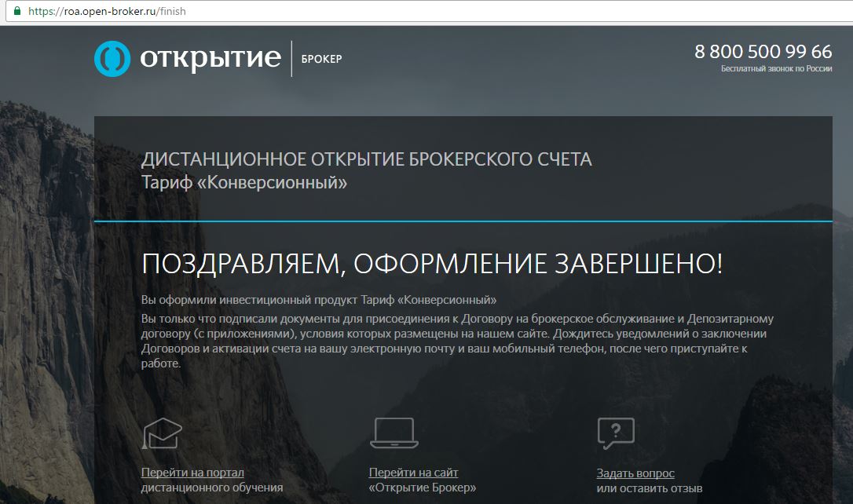This screenshot has width=853, height=504.
Task: Click the или оставить отзыв text
Action: (x=649, y=488)
